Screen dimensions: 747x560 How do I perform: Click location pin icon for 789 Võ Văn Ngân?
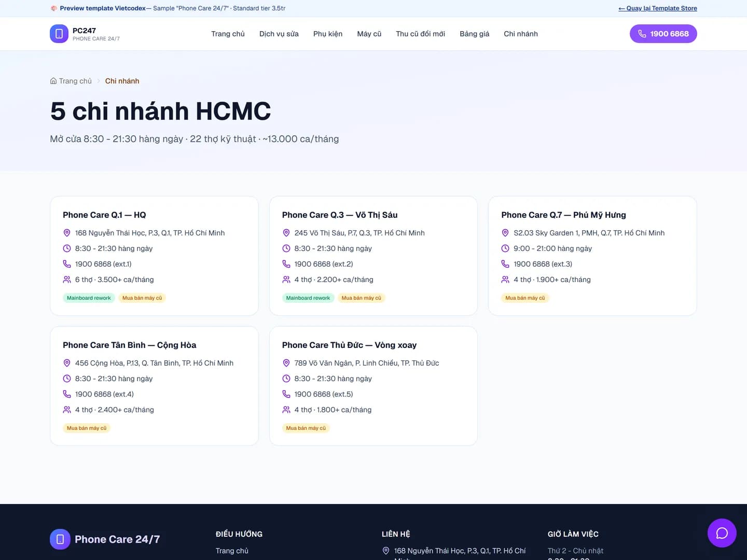point(286,363)
